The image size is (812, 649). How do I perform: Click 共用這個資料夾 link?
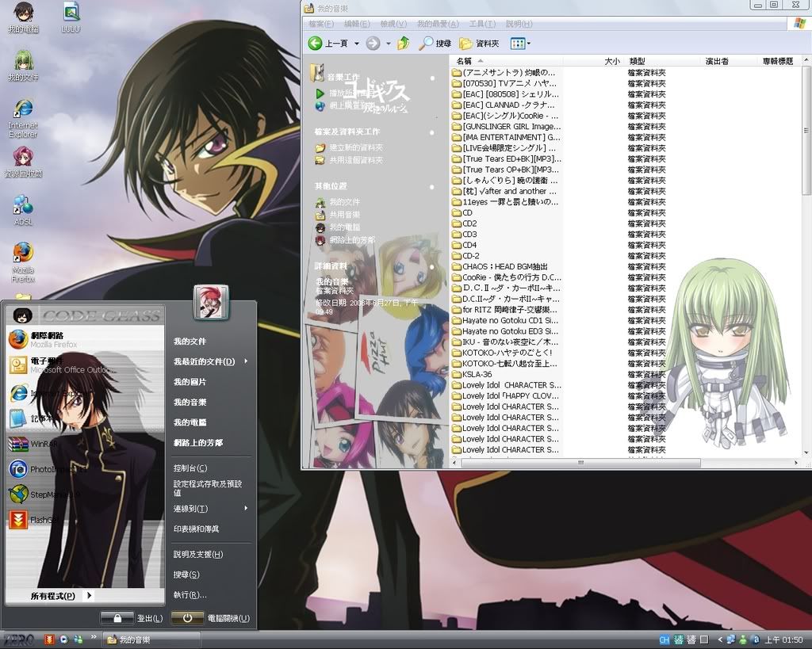click(350, 160)
